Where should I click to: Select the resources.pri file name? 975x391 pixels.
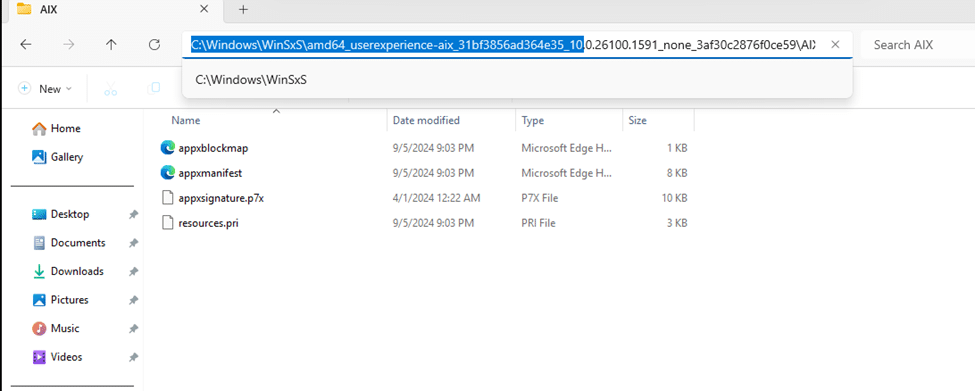(208, 223)
